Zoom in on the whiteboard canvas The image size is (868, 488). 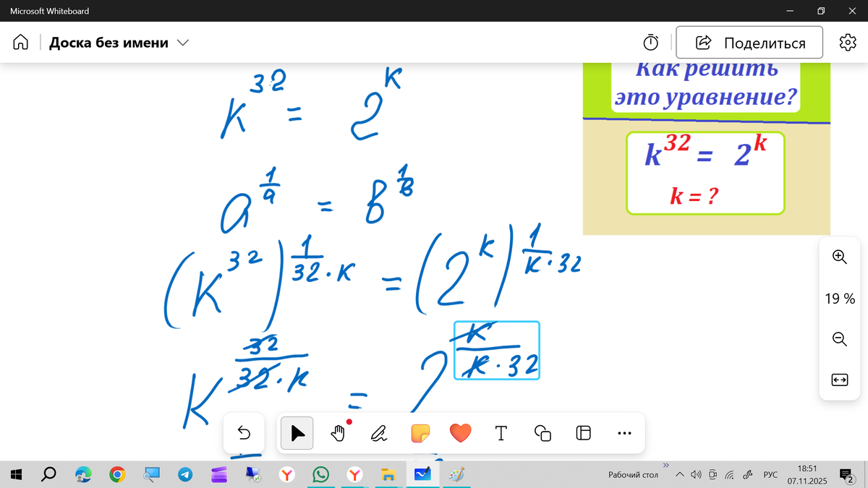839,257
